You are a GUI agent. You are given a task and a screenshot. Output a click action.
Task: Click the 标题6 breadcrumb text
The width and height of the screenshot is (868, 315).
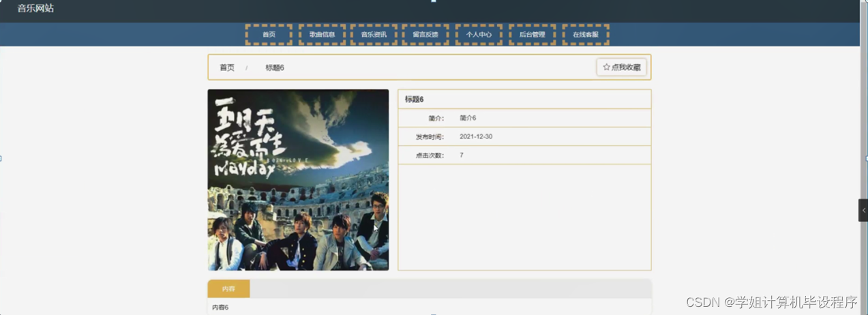pos(275,67)
